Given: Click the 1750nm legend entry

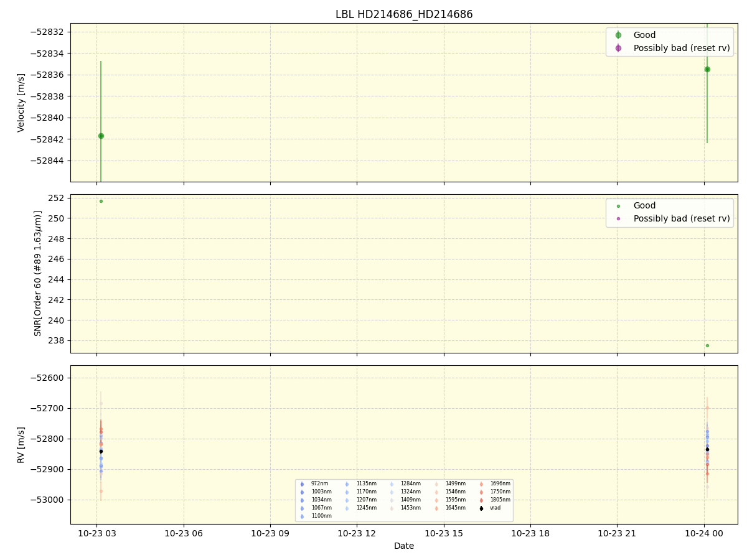Looking at the screenshot, I should 494,492.
